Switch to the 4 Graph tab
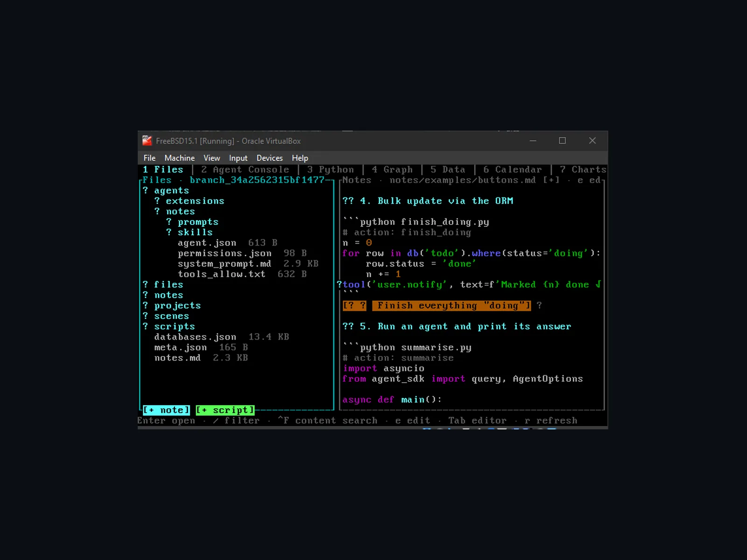Viewport: 747px width, 560px height. coord(392,169)
